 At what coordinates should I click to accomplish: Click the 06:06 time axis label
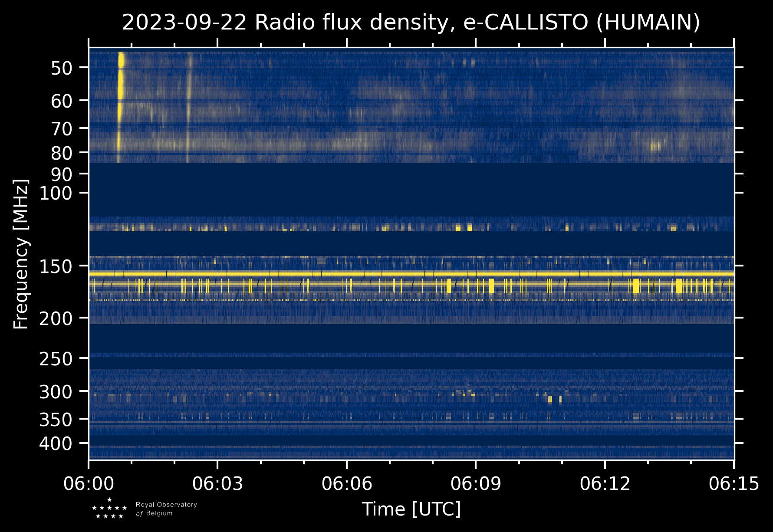[347, 483]
